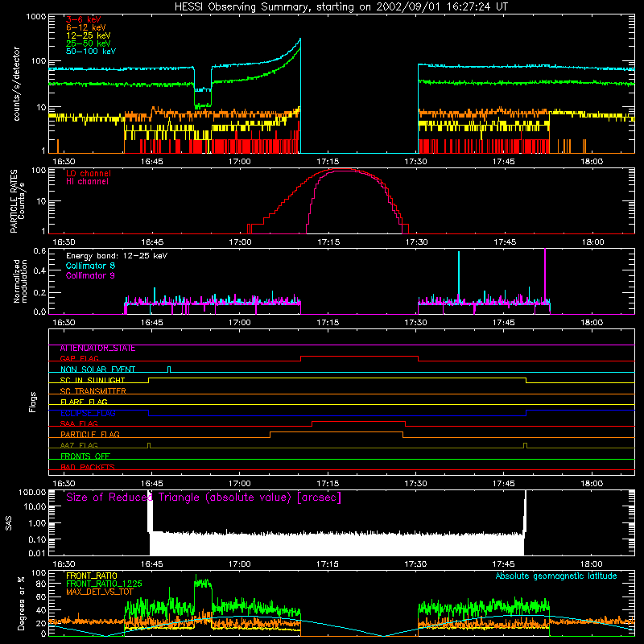This screenshot has width=644, height=644.
Task: Click the SC_IN_SUNLIGHT flag label
Action: tap(93, 380)
